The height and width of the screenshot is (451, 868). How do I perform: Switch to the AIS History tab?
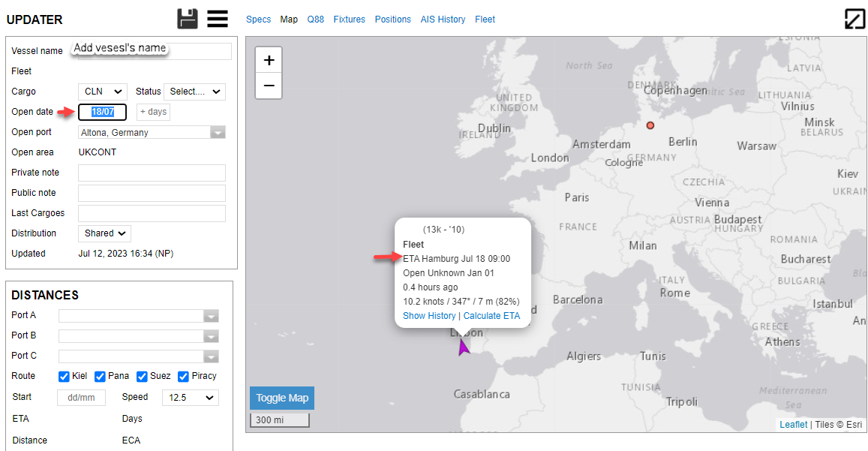[x=443, y=20]
